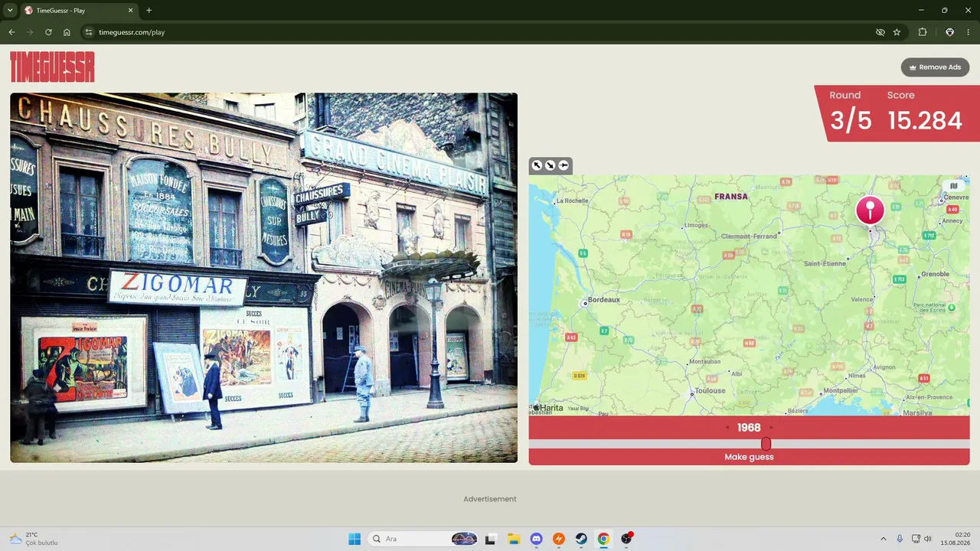
Task: Open OBS Studio from the taskbar
Action: 626,539
